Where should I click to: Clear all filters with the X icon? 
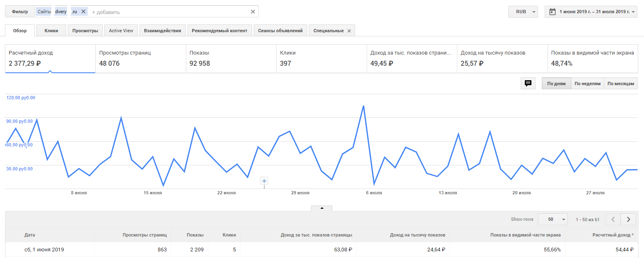tap(253, 12)
